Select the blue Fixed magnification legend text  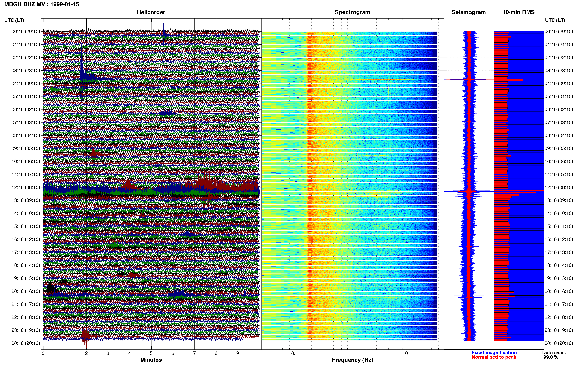(x=494, y=352)
